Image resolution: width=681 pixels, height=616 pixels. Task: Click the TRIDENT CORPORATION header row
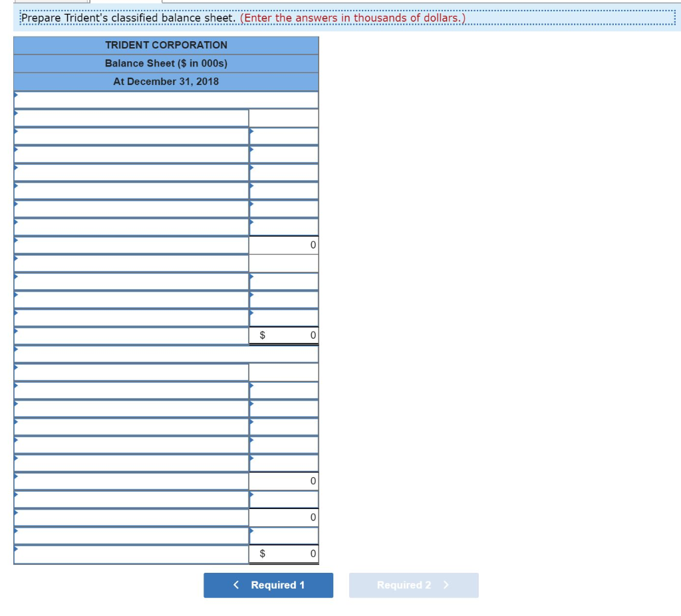pos(166,45)
